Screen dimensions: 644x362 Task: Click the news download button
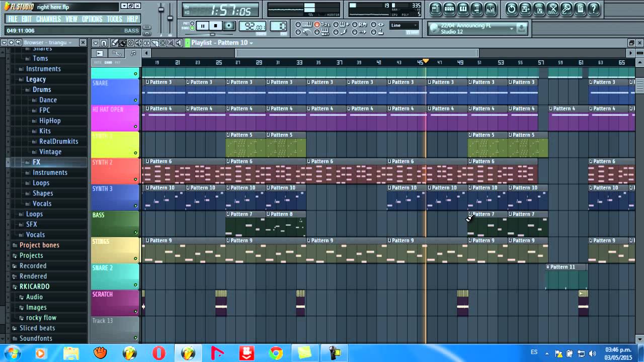(x=522, y=29)
